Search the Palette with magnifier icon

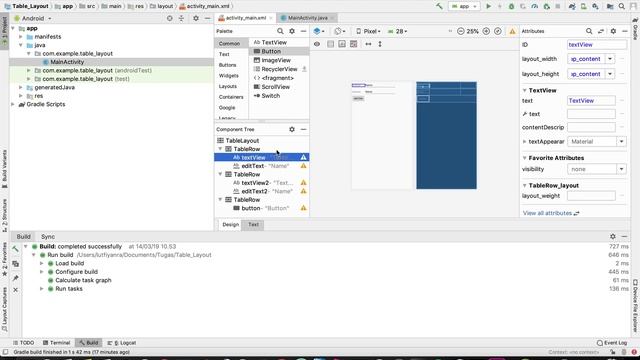click(x=280, y=31)
